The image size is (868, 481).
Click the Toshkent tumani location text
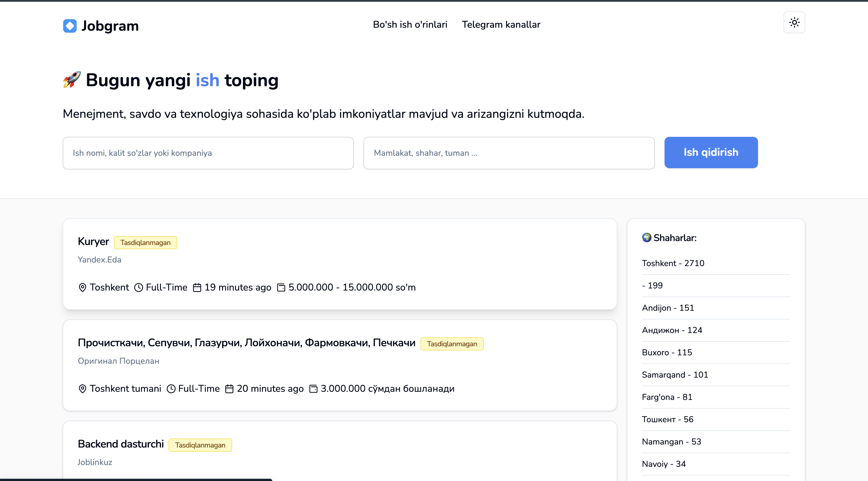[125, 389]
